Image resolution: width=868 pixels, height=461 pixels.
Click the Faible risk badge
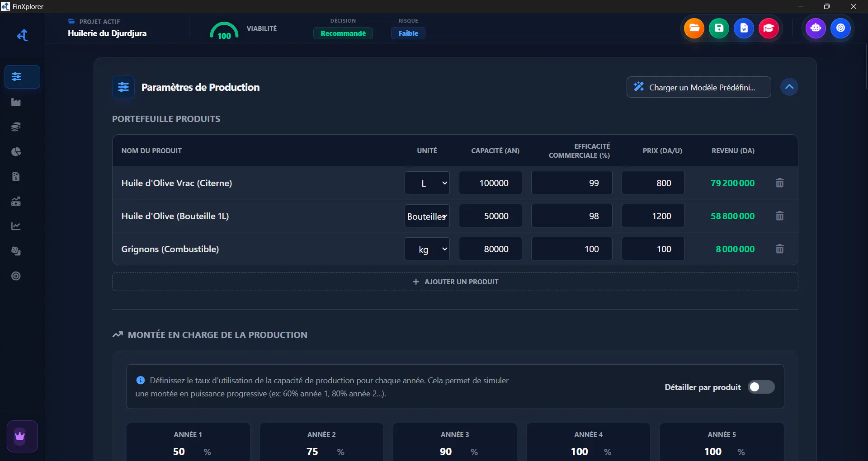point(408,33)
